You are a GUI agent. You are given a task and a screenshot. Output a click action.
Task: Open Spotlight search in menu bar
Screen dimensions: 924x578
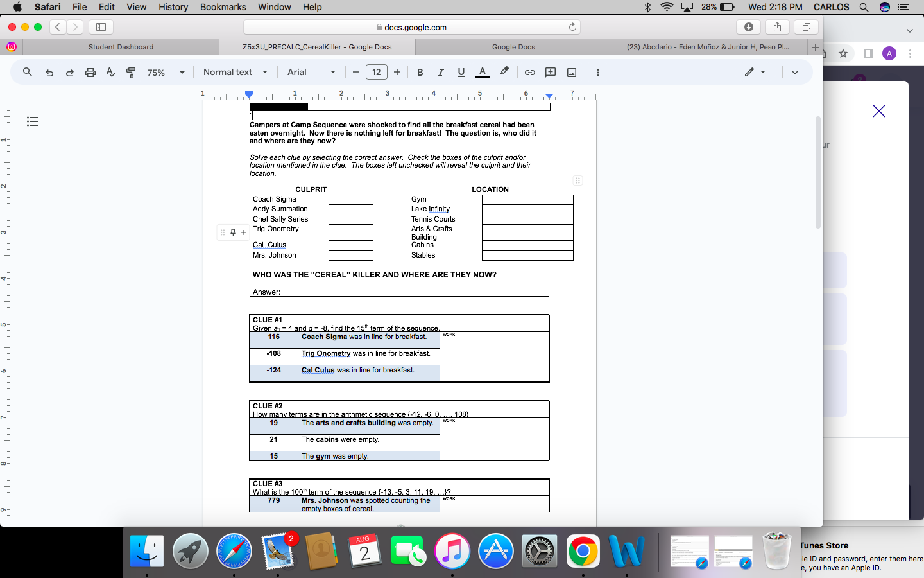coord(864,7)
